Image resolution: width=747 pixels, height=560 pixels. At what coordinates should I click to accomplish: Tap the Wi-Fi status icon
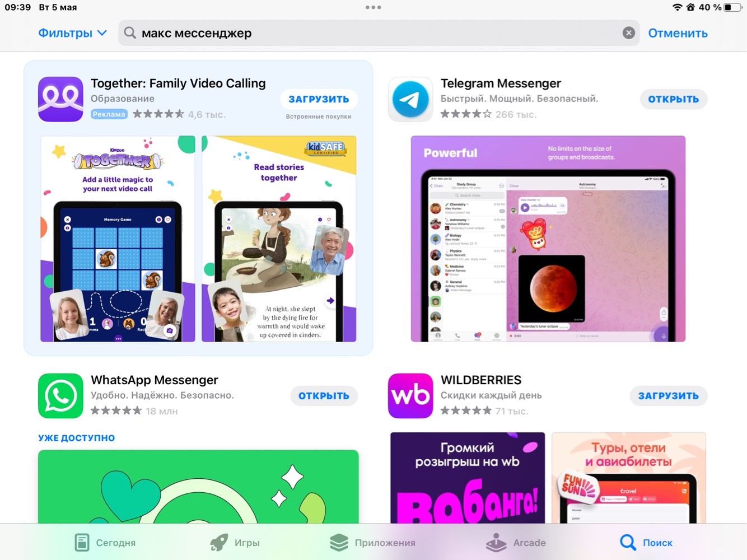point(677,7)
